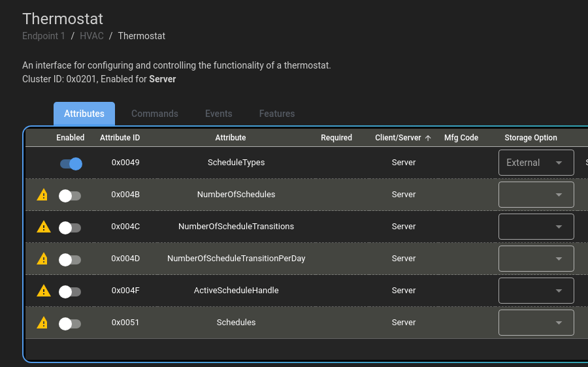Expand storage option dropdown for Schedules row
588x367 pixels.
pyautogui.click(x=536, y=323)
